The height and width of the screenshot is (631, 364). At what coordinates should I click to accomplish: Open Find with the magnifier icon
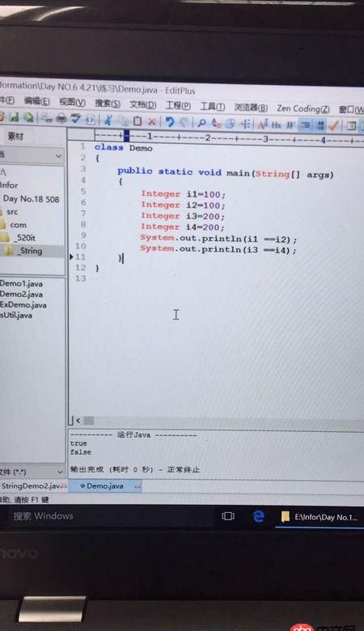point(202,123)
